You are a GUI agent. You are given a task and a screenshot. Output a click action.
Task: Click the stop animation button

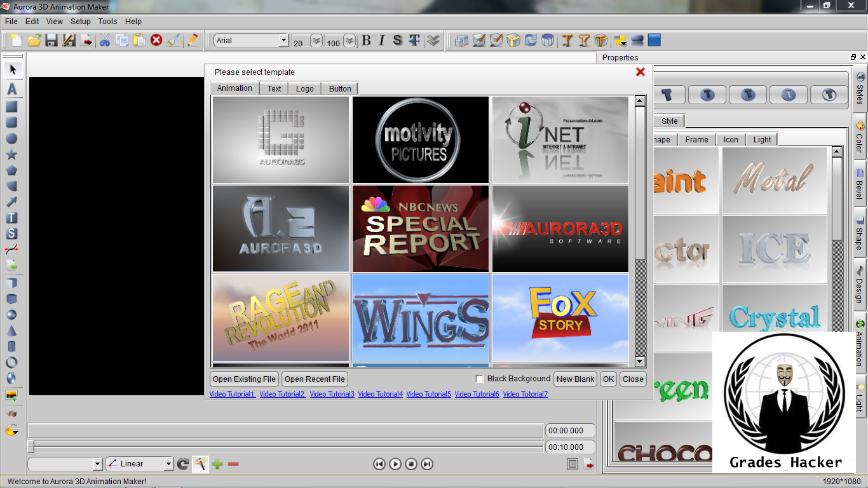point(411,464)
